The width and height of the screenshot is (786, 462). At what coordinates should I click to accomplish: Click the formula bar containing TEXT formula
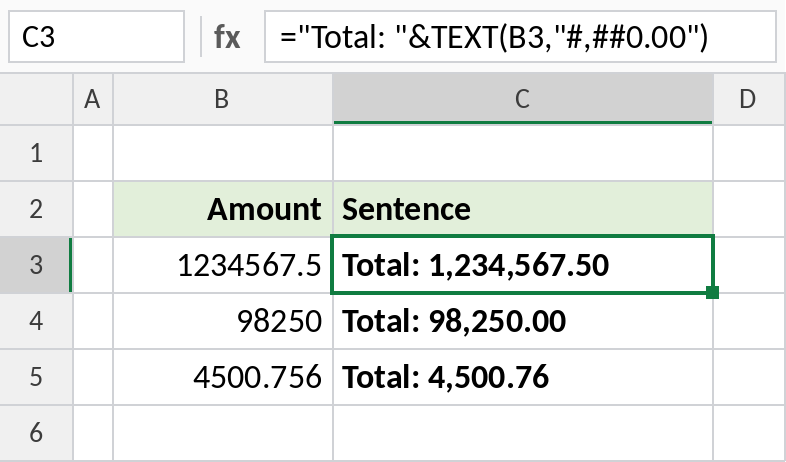point(520,37)
